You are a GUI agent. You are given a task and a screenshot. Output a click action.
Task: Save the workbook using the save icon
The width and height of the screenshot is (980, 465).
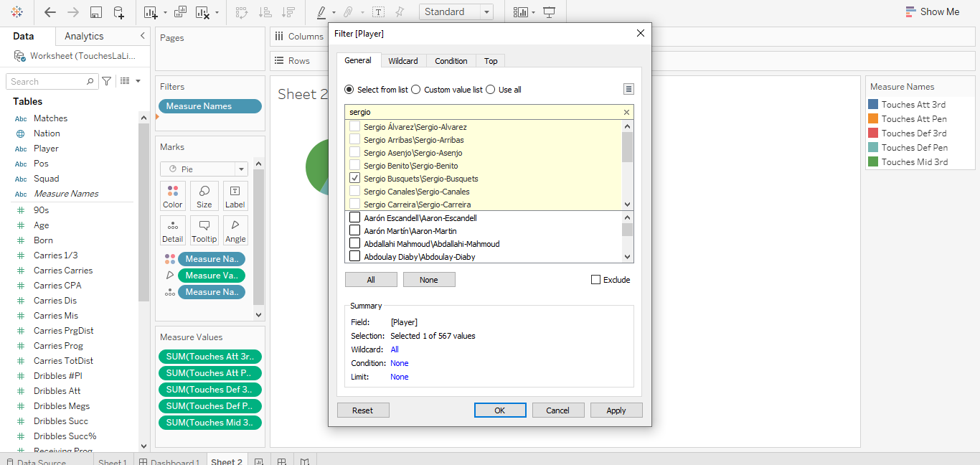click(96, 11)
